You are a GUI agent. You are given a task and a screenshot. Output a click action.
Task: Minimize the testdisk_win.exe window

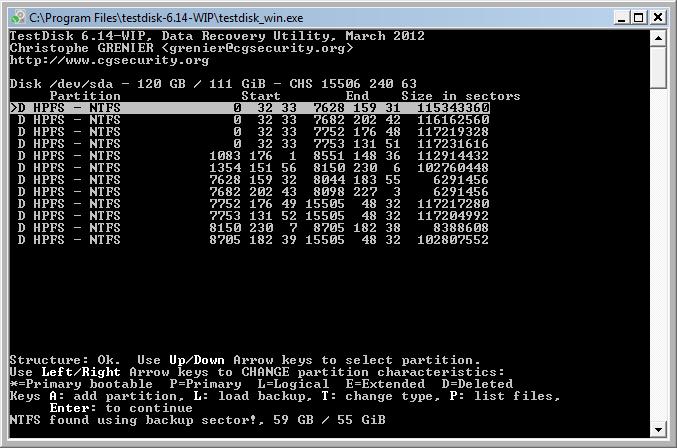click(x=621, y=18)
